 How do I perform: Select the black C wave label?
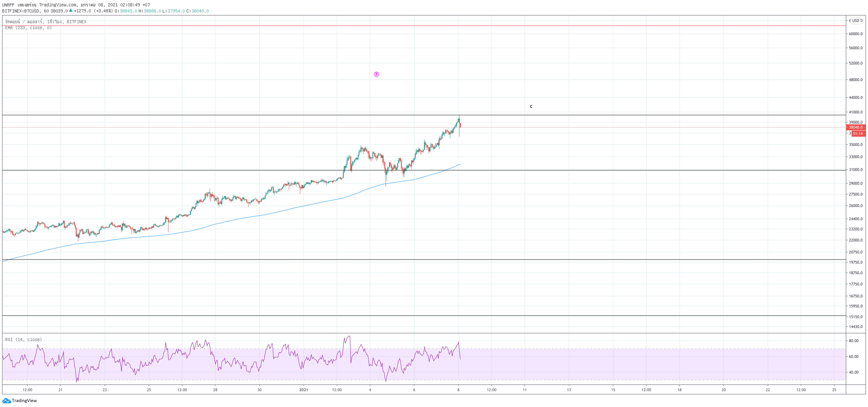coord(531,106)
